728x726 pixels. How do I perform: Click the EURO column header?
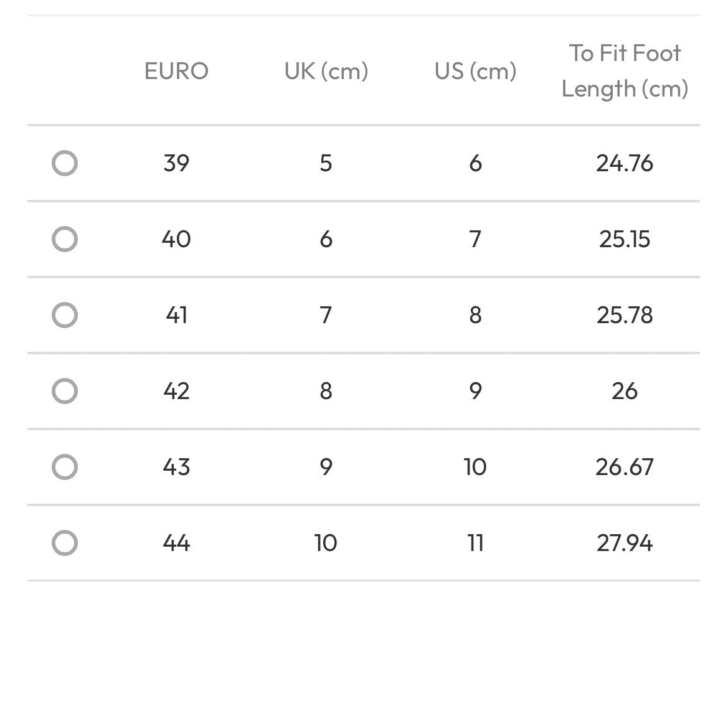tap(176, 71)
